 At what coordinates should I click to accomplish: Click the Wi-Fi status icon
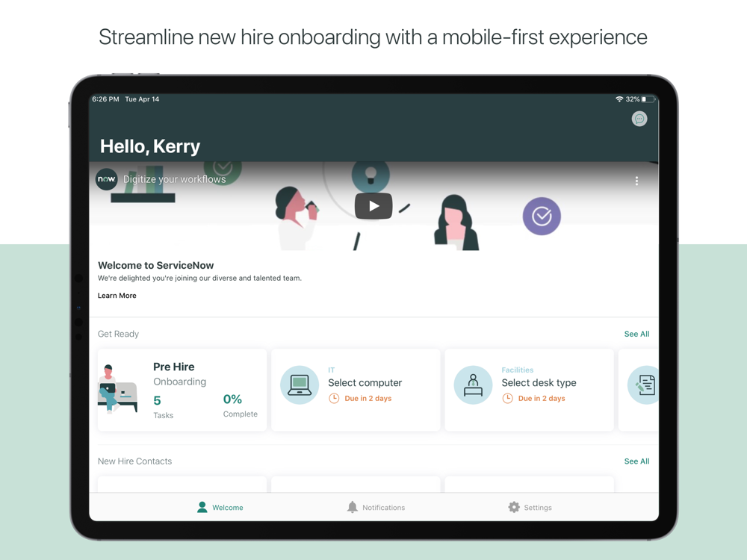tap(619, 99)
